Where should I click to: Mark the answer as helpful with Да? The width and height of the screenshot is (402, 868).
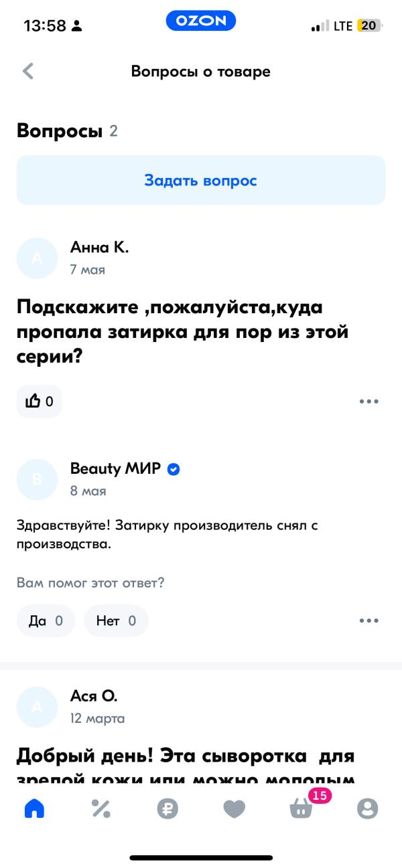point(46,621)
